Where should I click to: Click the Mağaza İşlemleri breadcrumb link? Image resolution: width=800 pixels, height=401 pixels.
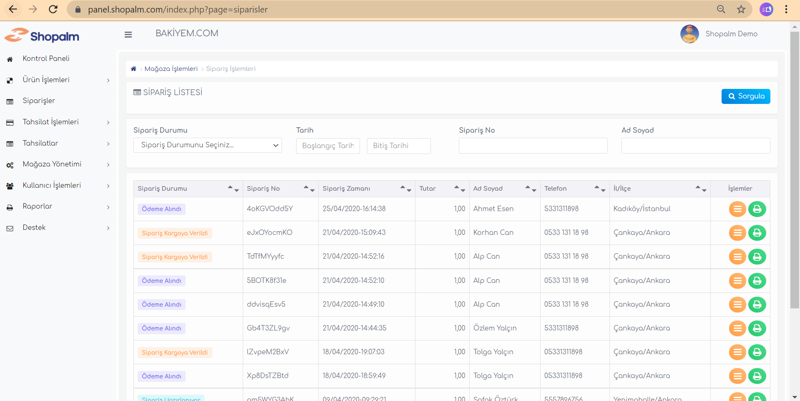(x=171, y=69)
